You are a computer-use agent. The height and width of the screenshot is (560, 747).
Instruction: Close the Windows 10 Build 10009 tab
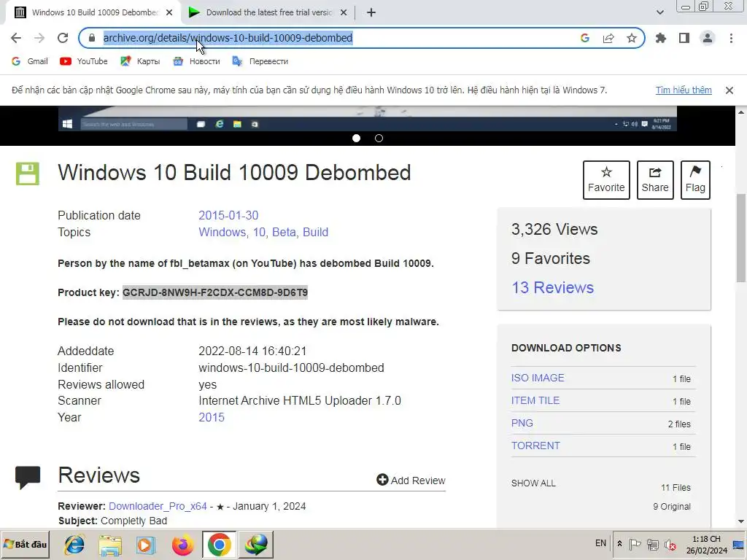pos(169,12)
